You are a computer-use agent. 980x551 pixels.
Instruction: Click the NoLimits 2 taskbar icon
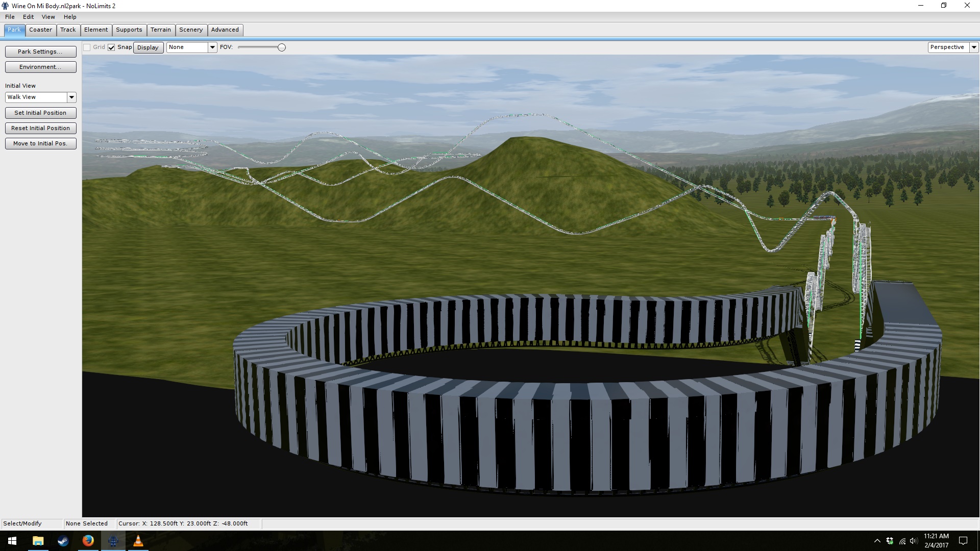click(113, 541)
